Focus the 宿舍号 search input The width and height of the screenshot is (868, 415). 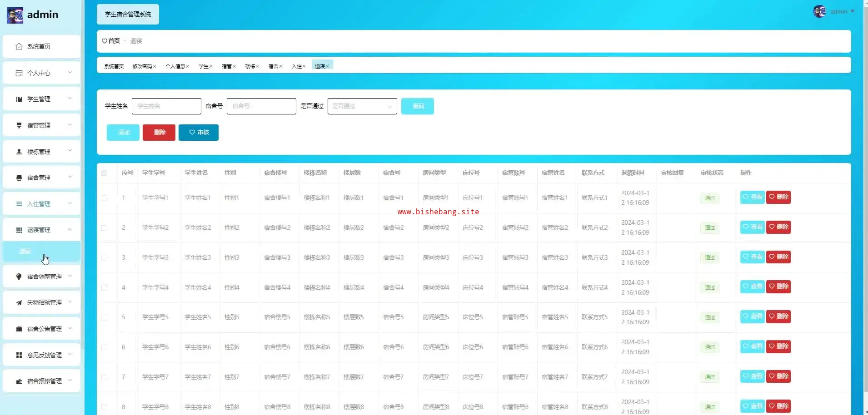tap(261, 106)
